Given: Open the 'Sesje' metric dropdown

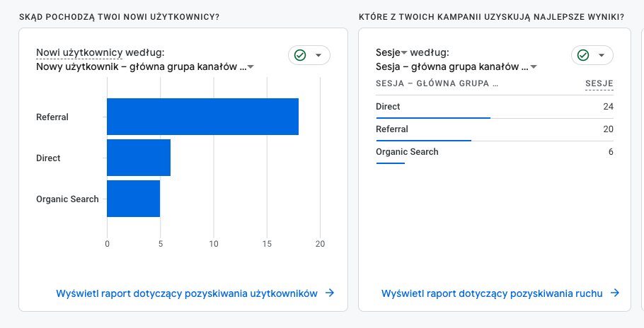Looking at the screenshot, I should tap(391, 52).
